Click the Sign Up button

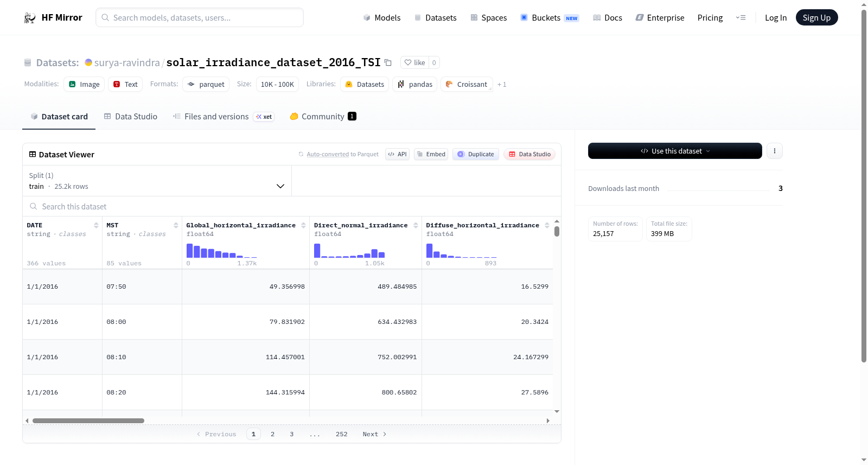[x=816, y=17]
